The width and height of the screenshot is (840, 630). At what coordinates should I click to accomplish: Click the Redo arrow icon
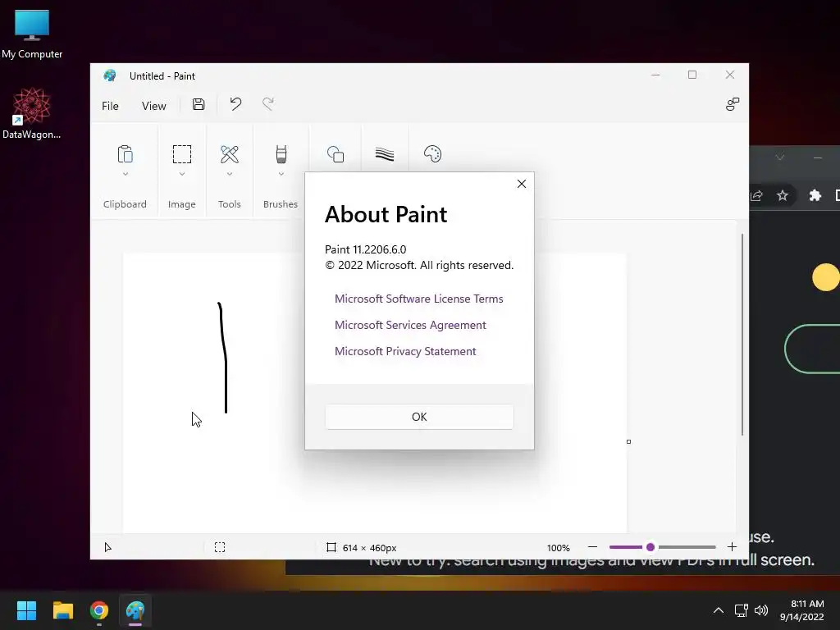[x=268, y=104]
